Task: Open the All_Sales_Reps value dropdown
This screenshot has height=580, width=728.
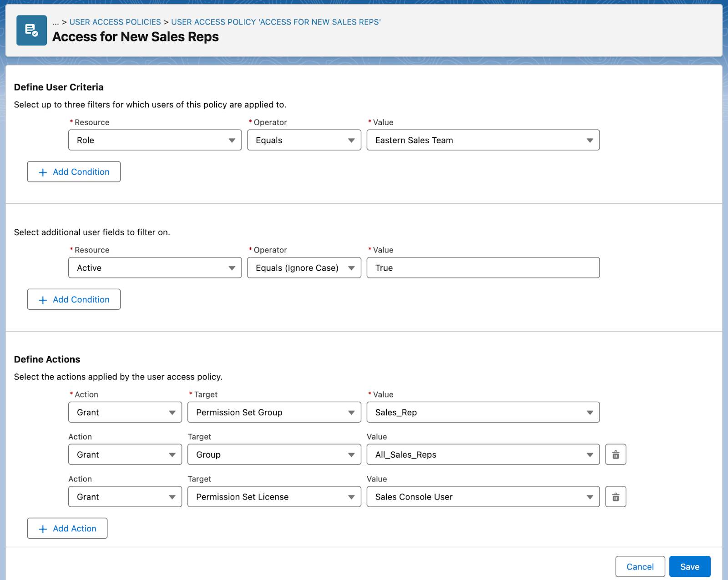Action: click(483, 454)
